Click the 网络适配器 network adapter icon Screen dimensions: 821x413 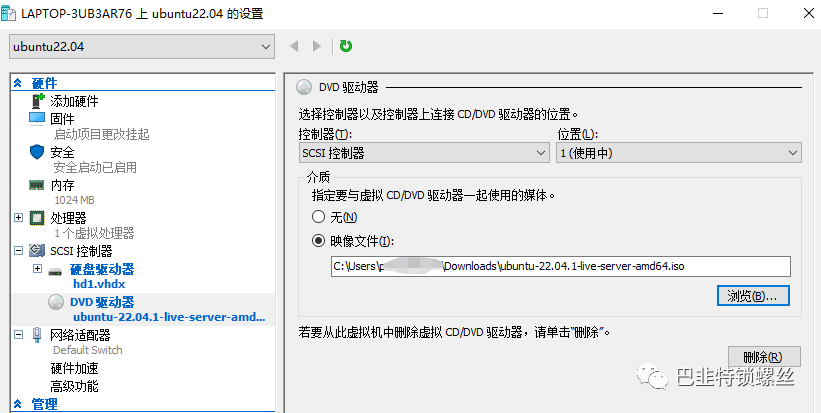pyautogui.click(x=37, y=335)
